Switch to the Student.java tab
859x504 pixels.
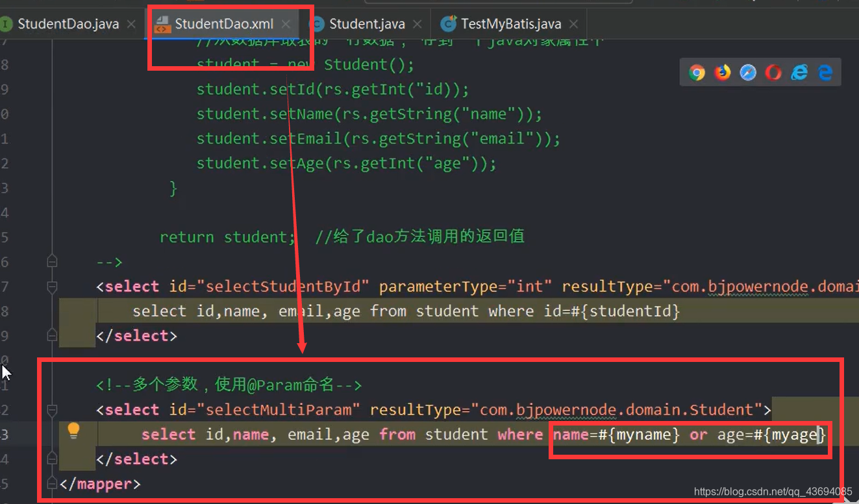click(367, 24)
